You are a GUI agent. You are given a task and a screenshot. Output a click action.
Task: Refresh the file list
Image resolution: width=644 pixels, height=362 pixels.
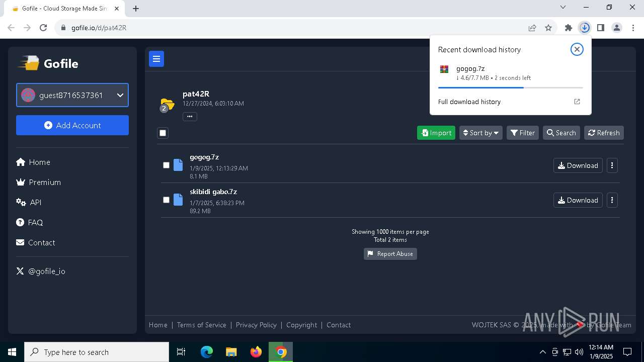pos(604,133)
